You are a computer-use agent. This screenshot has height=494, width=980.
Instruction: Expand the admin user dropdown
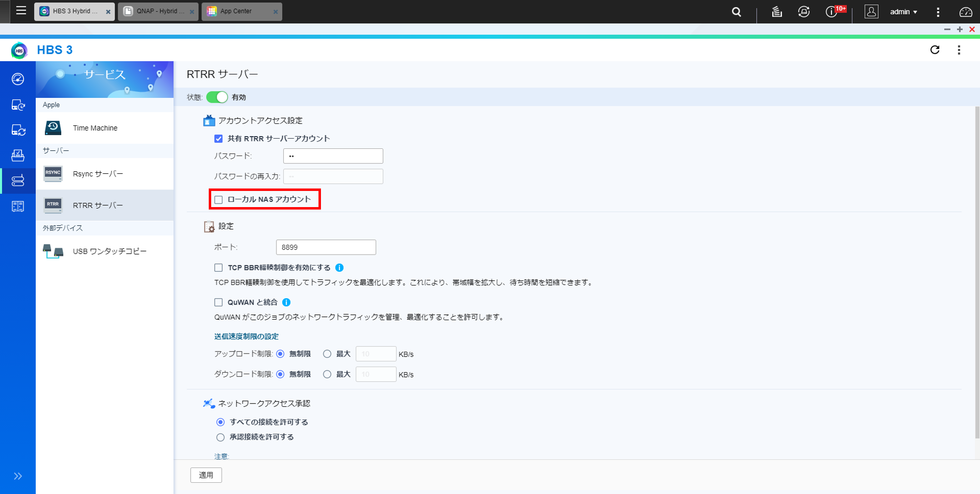point(904,12)
